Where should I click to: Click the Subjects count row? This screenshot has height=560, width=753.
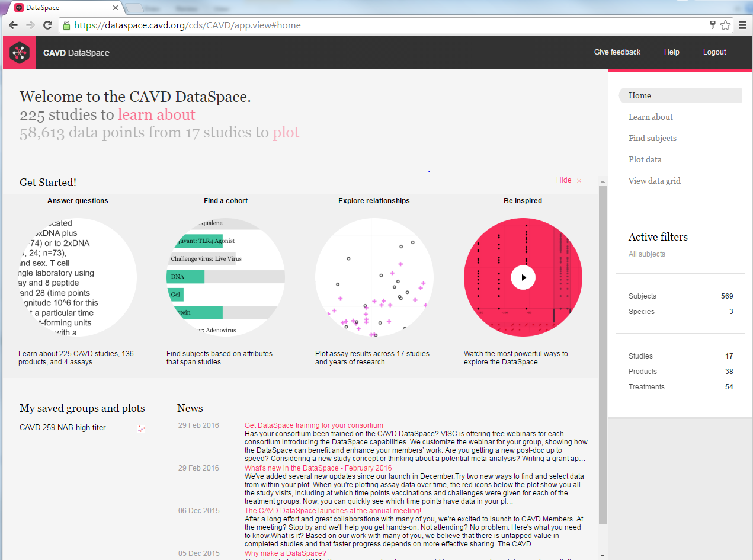click(681, 296)
